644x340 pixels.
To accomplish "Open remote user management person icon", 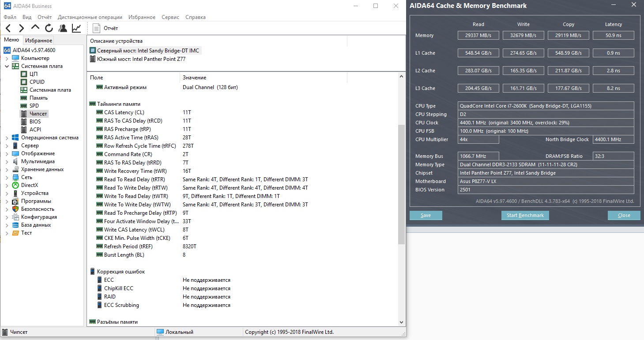I will 63,28.
